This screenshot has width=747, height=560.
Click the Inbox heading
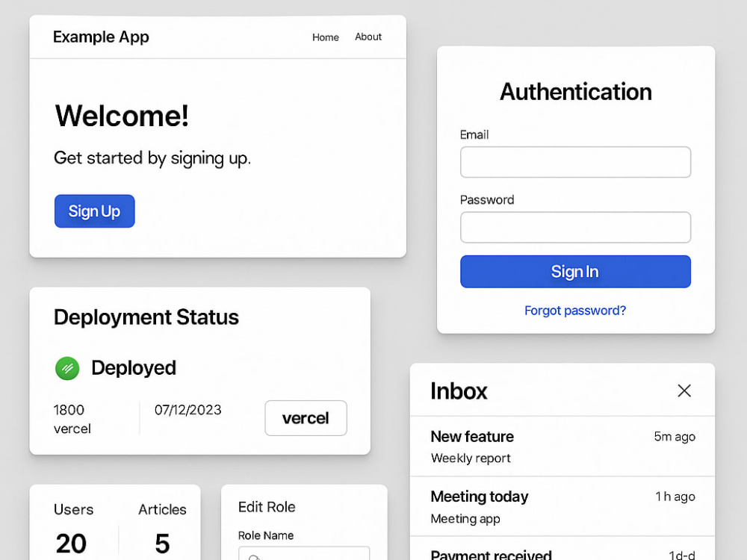pyautogui.click(x=459, y=391)
